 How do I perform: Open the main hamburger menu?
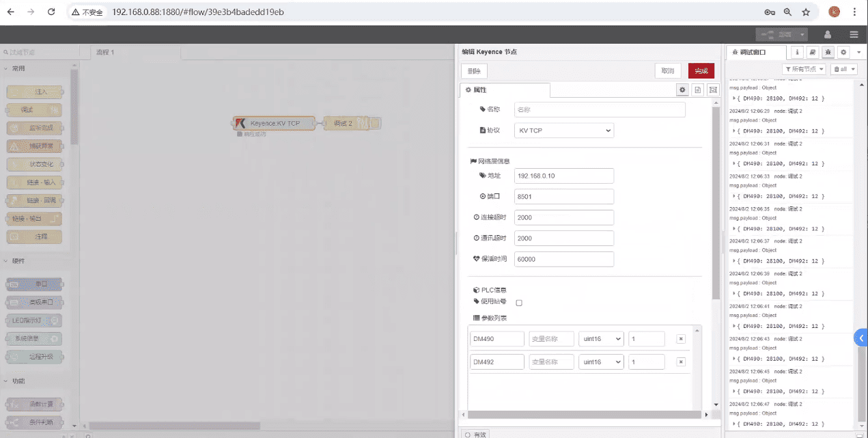[854, 34]
